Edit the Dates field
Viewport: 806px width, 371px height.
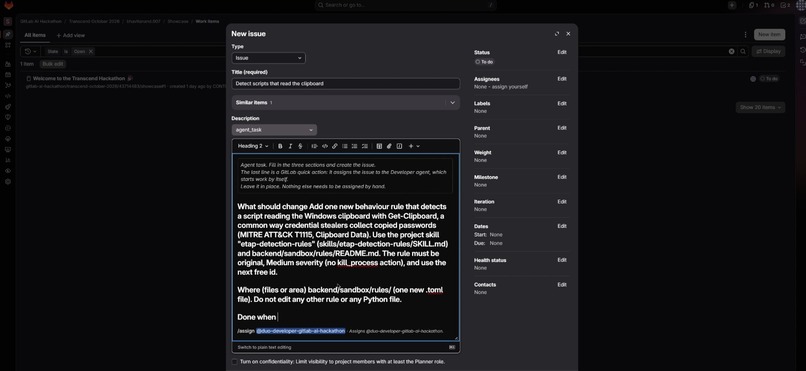tap(562, 226)
